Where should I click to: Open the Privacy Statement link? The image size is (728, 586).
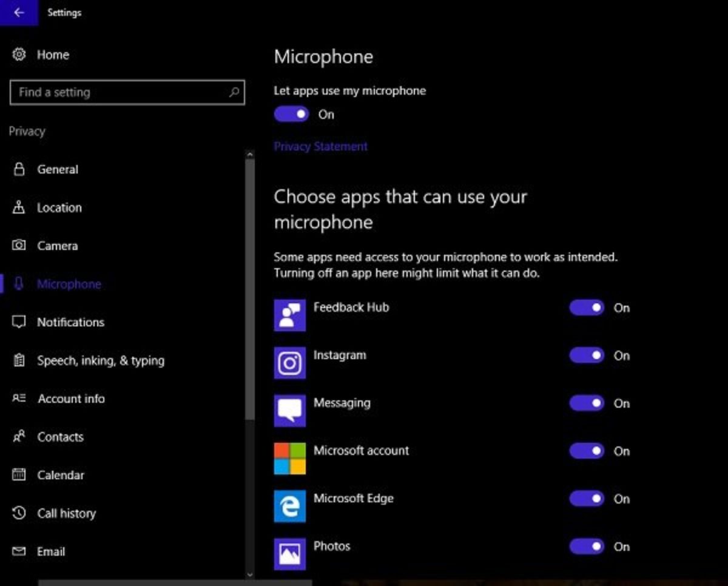[x=321, y=146]
